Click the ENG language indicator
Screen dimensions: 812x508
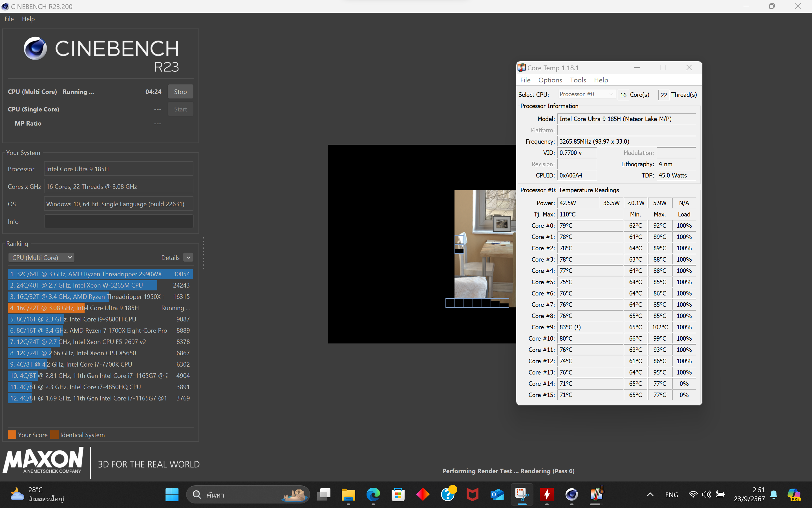(671, 494)
